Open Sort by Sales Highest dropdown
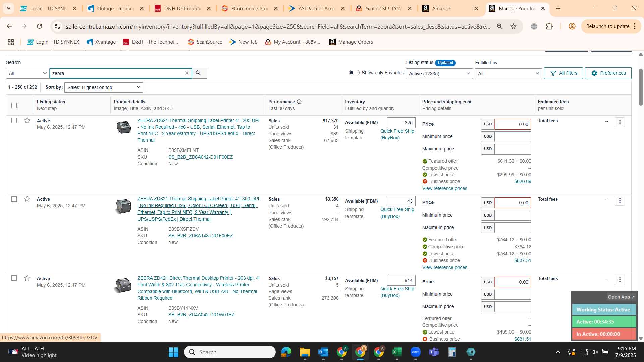The height and width of the screenshot is (362, 644). (104, 87)
